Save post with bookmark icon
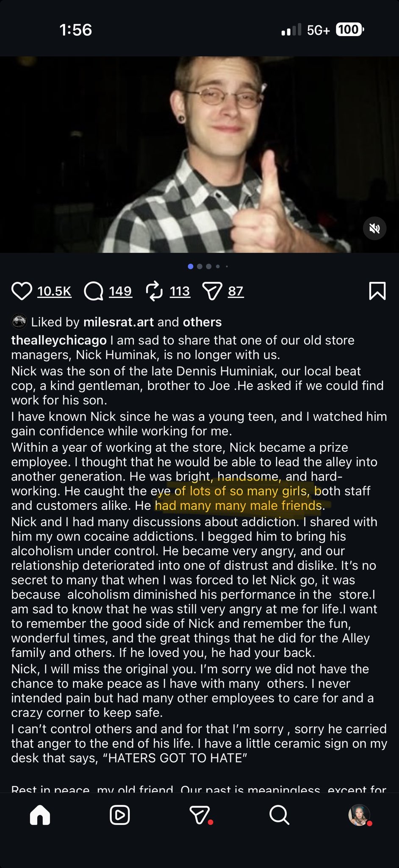The height and width of the screenshot is (868, 399). pyautogui.click(x=377, y=291)
